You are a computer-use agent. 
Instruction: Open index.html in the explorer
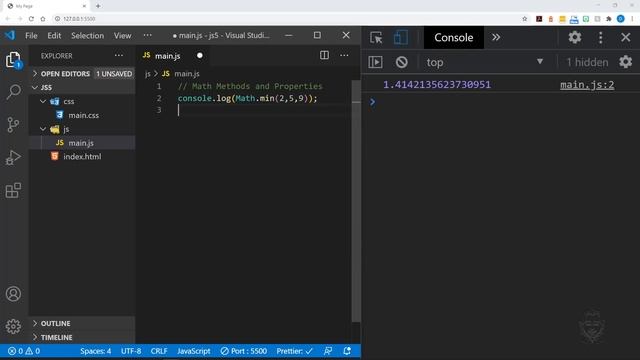[x=82, y=156]
